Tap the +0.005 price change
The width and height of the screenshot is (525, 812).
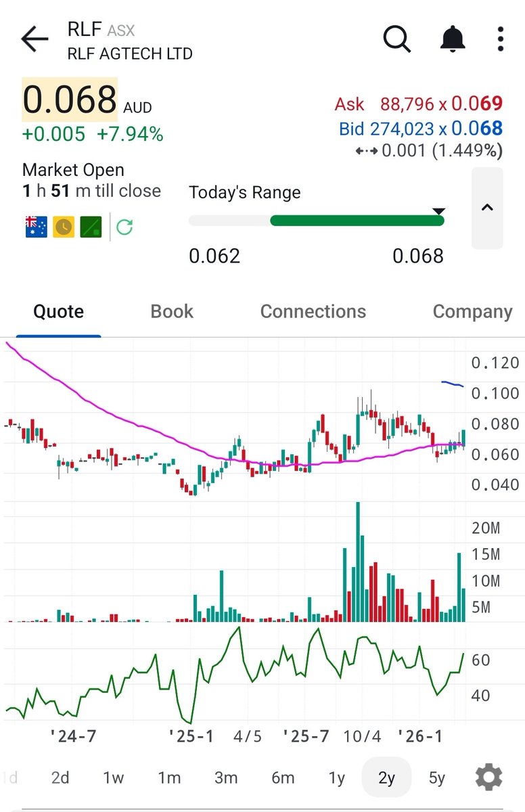53,135
